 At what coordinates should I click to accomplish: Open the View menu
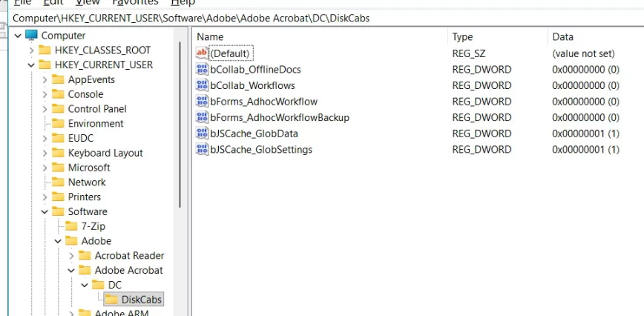click(88, 2)
